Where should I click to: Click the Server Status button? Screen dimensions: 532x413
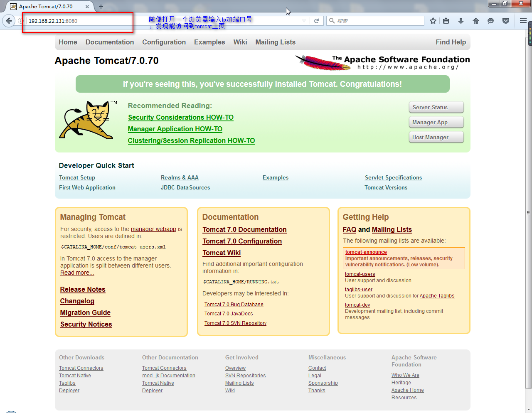click(436, 107)
